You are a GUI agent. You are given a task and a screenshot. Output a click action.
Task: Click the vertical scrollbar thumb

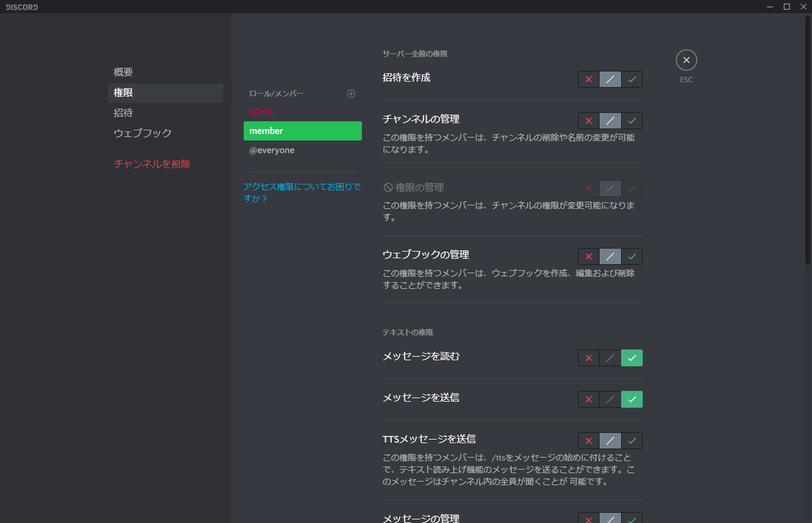(808, 139)
